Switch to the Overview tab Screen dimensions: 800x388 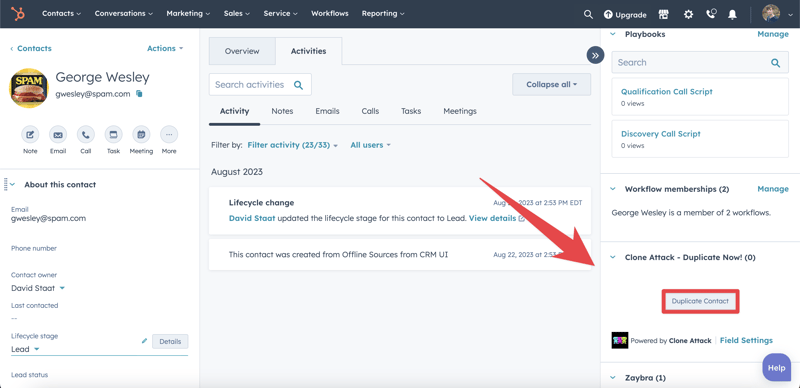point(242,51)
